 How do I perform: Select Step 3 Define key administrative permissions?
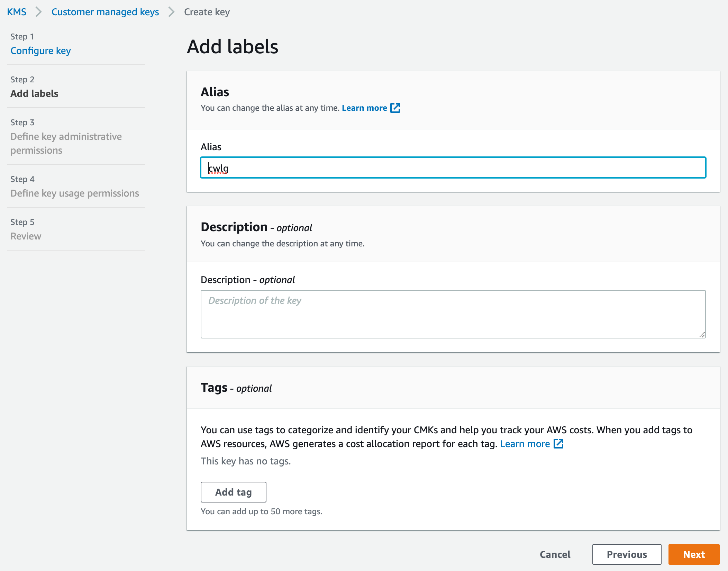click(x=66, y=143)
